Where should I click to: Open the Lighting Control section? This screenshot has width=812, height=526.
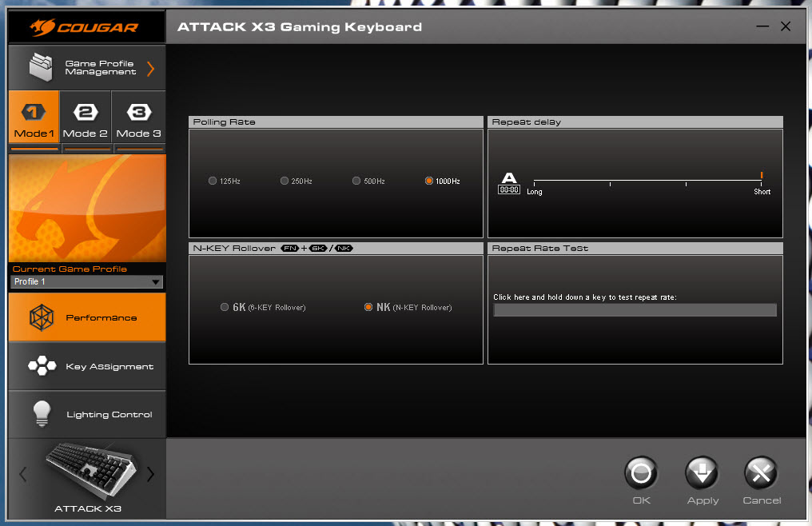click(87, 414)
